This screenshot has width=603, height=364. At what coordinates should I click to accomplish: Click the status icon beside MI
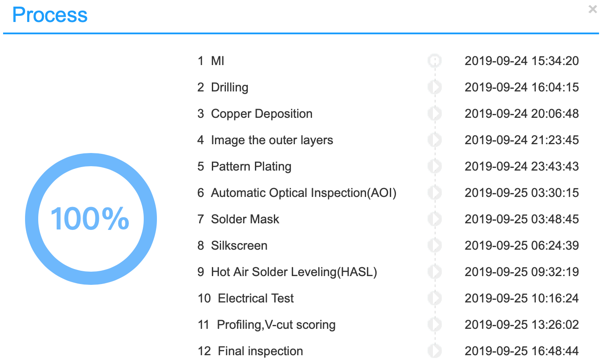[435, 61]
